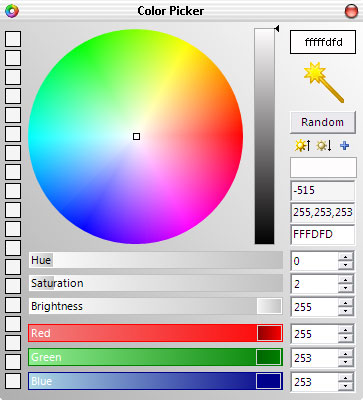Select the topmost empty swatch slot
This screenshot has width=363, height=400.
tap(13, 39)
